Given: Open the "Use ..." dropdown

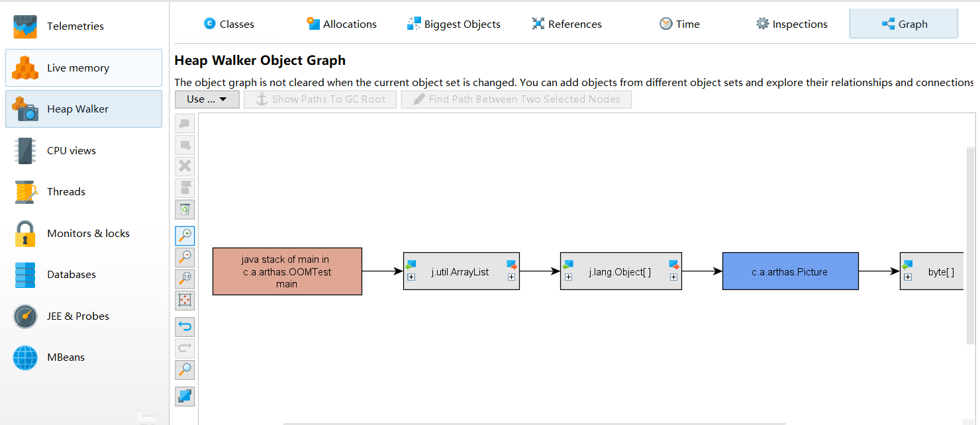Looking at the screenshot, I should pos(207,99).
